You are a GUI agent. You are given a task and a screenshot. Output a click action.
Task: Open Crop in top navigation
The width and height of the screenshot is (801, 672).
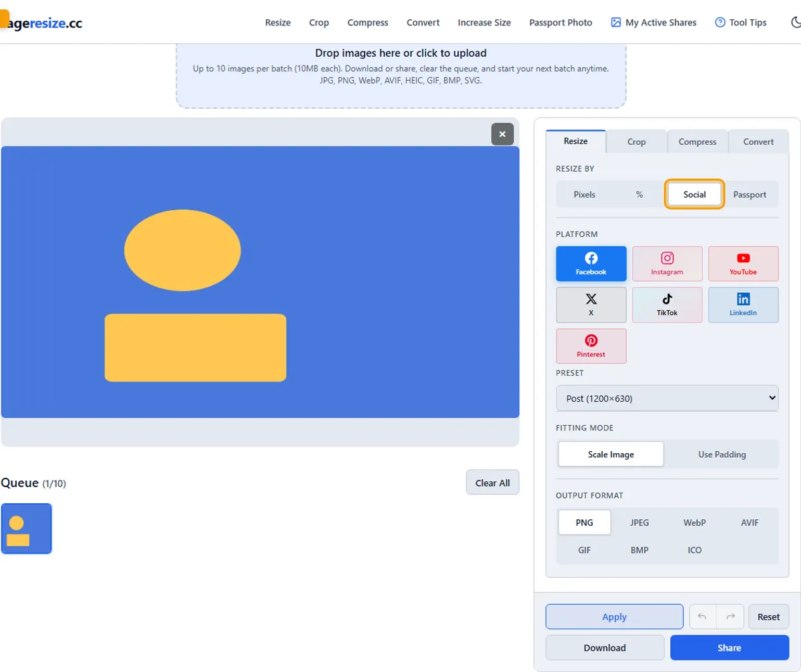coord(319,22)
